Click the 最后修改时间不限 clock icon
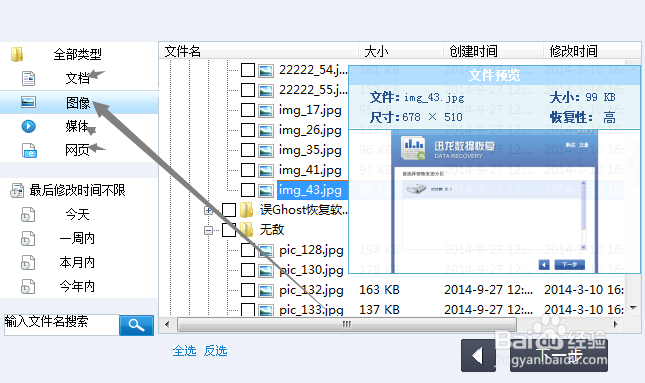Image resolution: width=645 pixels, height=383 pixels. (17, 190)
